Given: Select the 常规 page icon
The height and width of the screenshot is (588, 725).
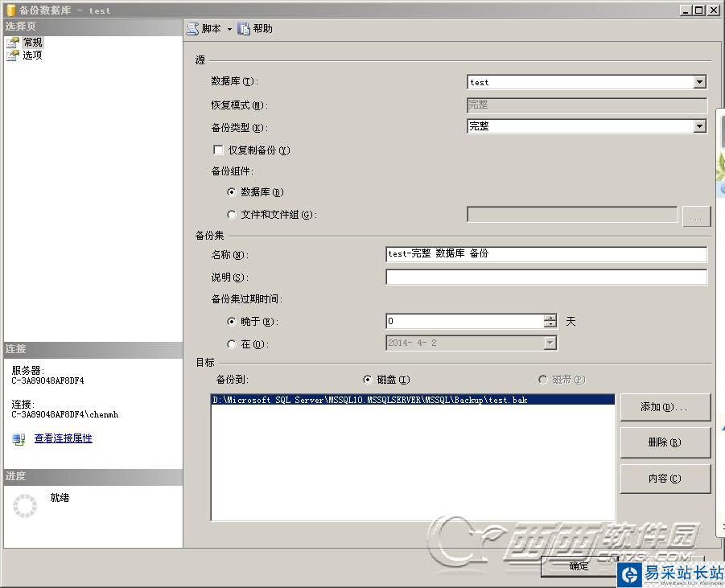Looking at the screenshot, I should click(x=13, y=43).
